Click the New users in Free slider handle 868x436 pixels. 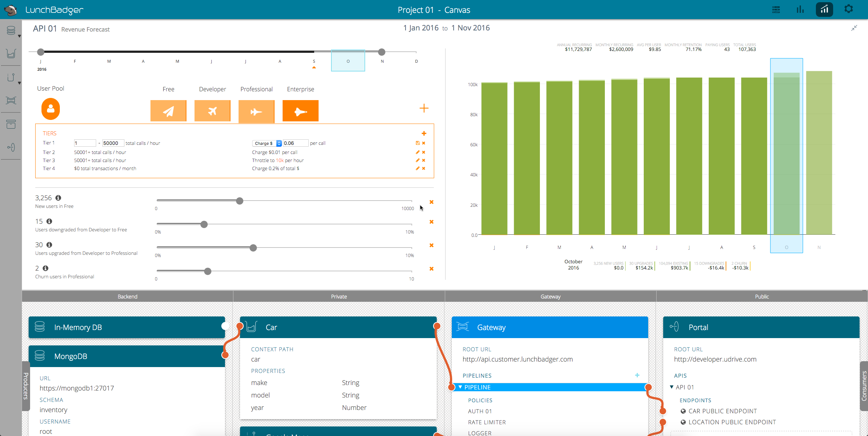coord(240,201)
